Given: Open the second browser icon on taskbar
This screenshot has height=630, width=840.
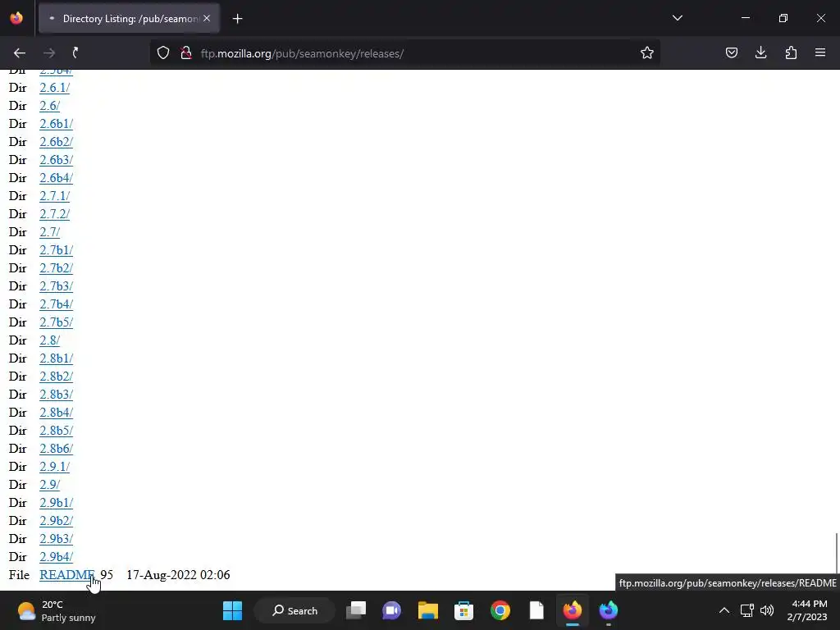Looking at the screenshot, I should pyautogui.click(x=609, y=610).
